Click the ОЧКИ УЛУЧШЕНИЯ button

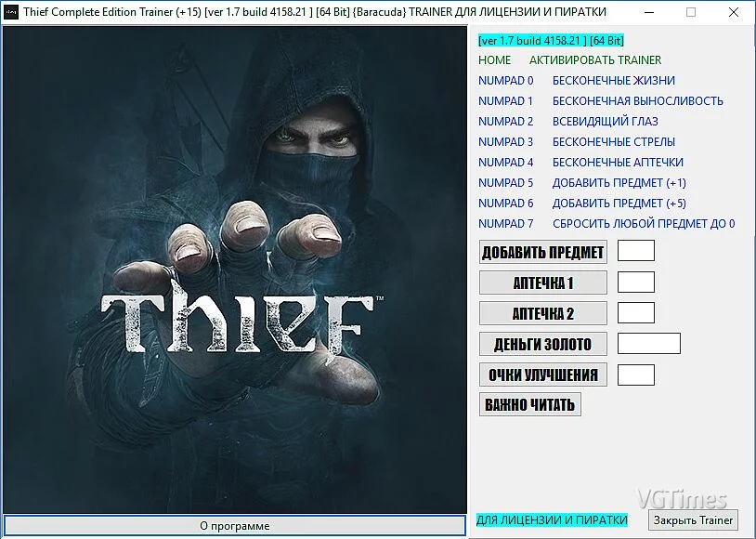543,375
